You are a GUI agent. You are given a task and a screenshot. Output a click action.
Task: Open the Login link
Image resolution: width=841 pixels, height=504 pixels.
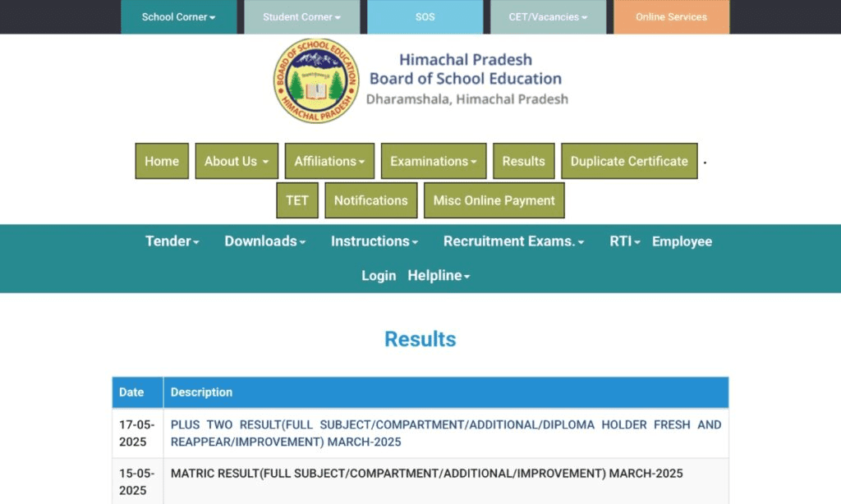tap(379, 276)
